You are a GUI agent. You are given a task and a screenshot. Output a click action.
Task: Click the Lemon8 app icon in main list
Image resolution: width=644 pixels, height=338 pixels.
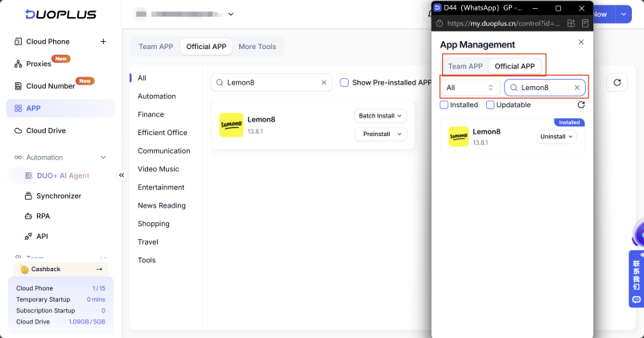click(x=231, y=125)
